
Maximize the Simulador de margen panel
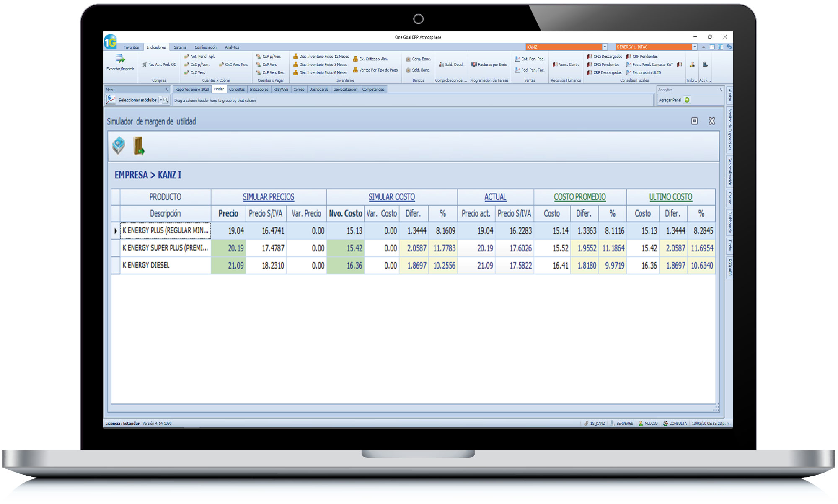click(x=694, y=121)
